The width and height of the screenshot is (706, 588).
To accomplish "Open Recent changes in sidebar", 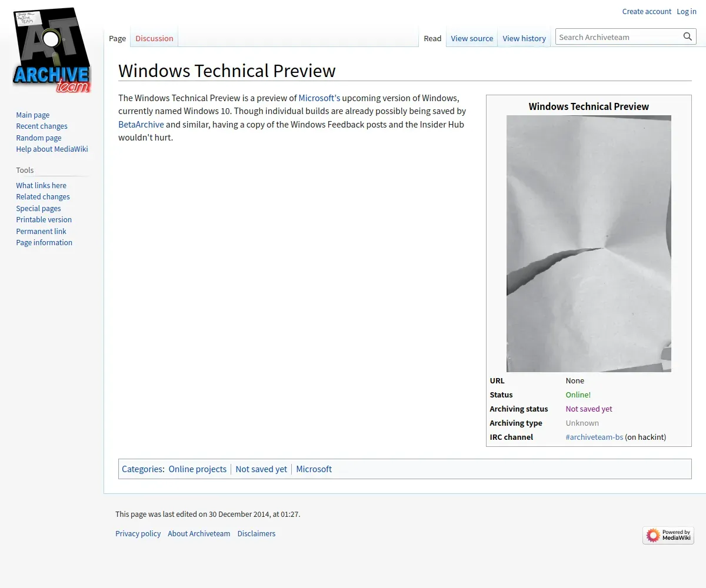I will (x=42, y=126).
